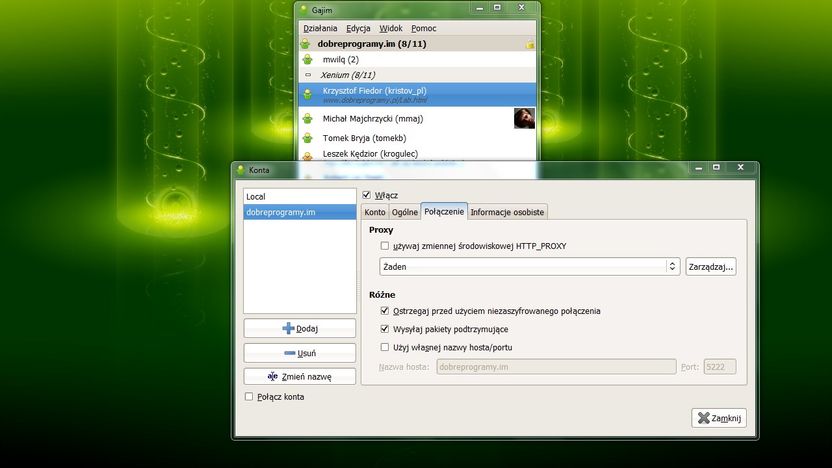Viewport: 832px width, 468px height.
Task: Uncheck Wysyłaj pakiety podtrzymujące
Action: click(x=385, y=329)
